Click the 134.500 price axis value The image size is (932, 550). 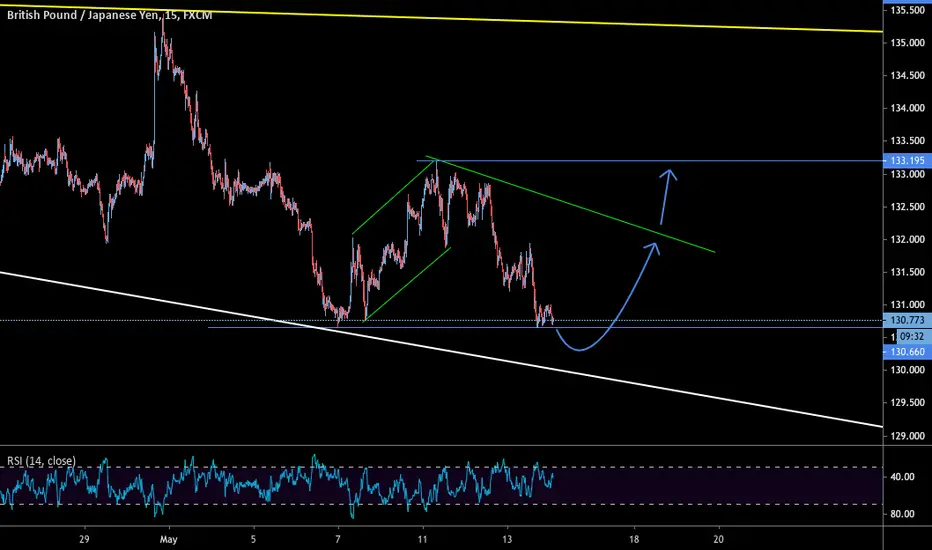(x=908, y=76)
